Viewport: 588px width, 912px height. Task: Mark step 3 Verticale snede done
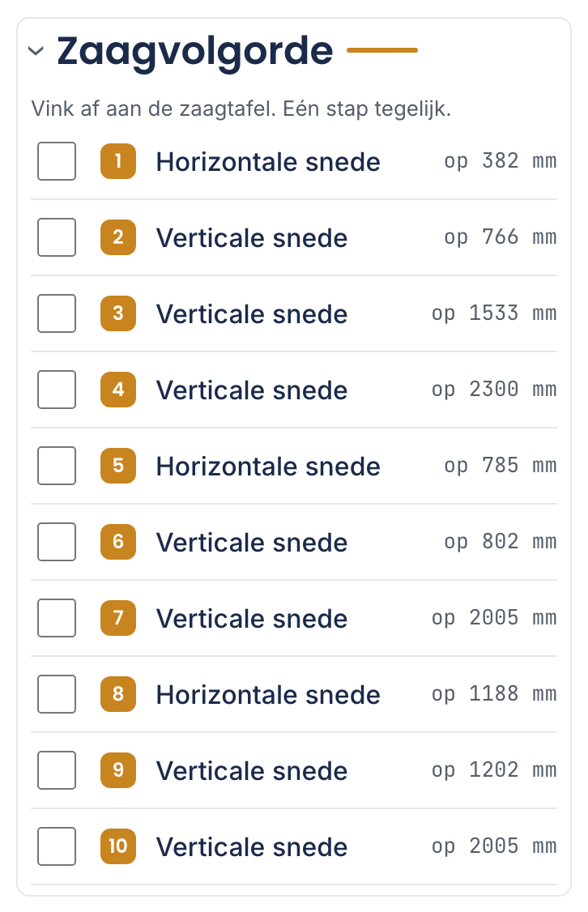point(57,313)
